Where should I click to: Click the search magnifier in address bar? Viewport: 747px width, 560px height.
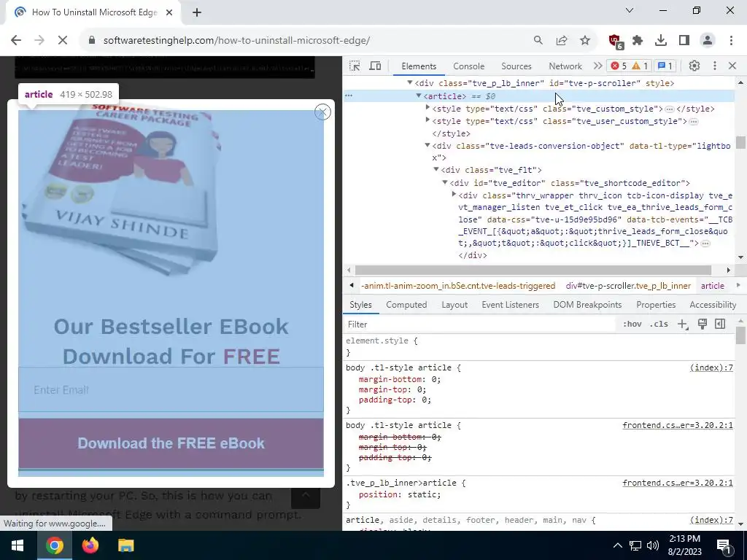(x=538, y=41)
